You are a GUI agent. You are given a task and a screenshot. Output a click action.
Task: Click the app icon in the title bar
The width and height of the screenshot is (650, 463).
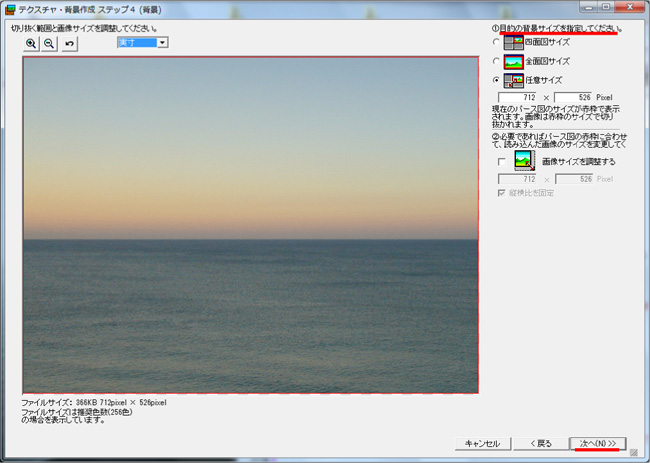pyautogui.click(x=9, y=7)
